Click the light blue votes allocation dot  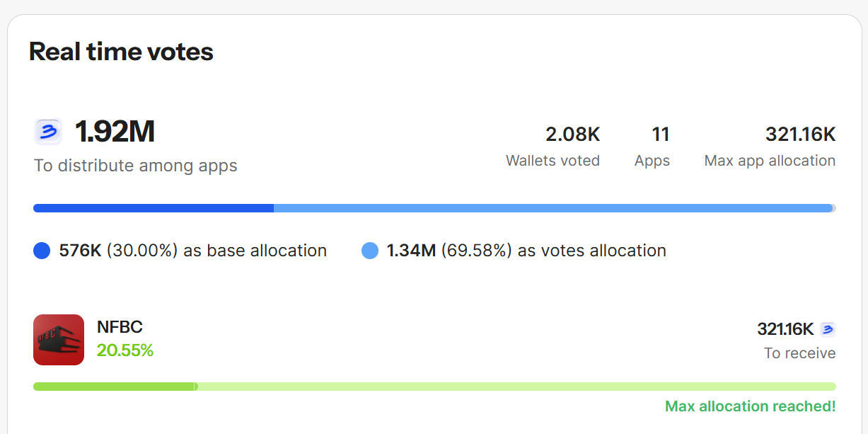point(370,251)
